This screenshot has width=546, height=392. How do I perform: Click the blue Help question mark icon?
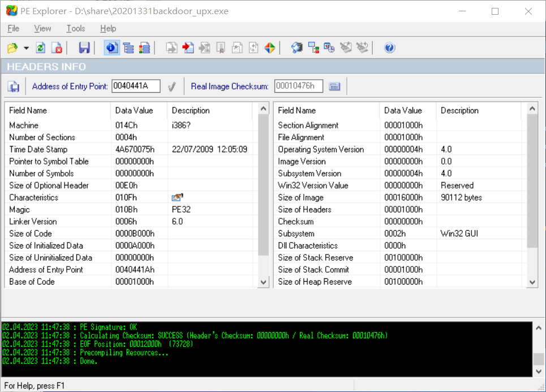389,48
